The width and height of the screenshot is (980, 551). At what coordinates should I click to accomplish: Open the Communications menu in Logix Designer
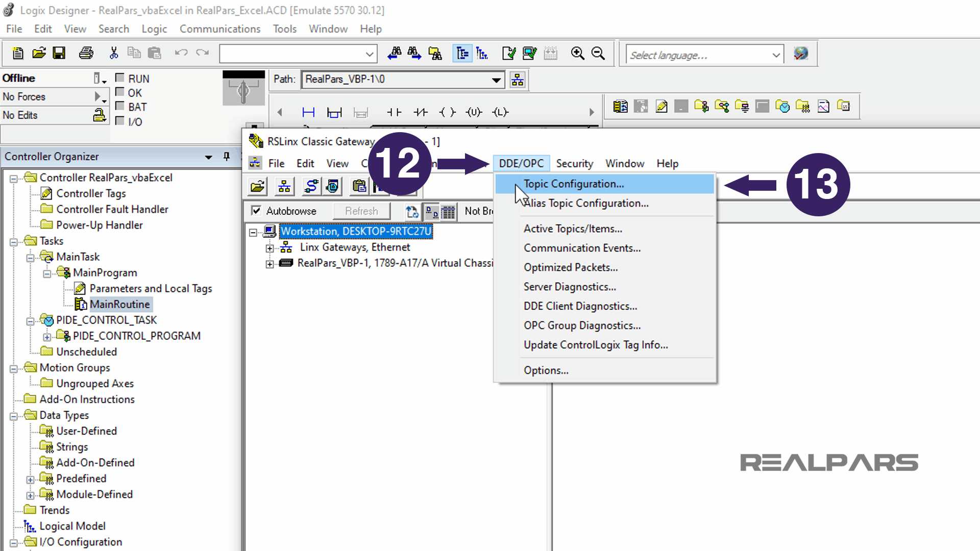pos(220,29)
